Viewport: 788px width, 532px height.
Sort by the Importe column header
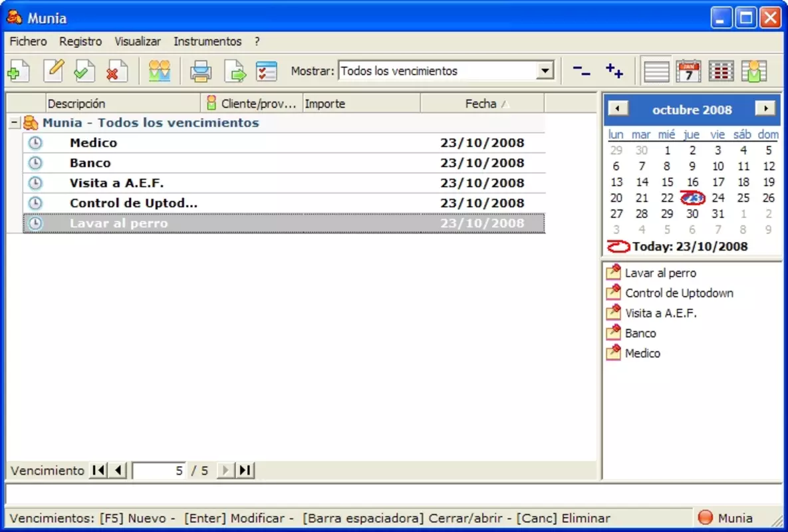(361, 104)
